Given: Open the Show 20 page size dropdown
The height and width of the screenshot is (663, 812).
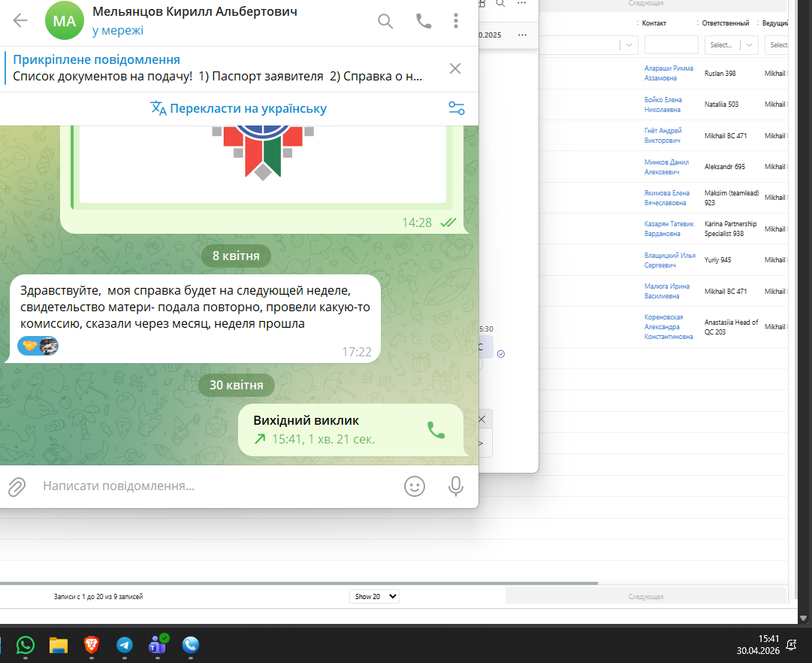Looking at the screenshot, I should point(374,597).
